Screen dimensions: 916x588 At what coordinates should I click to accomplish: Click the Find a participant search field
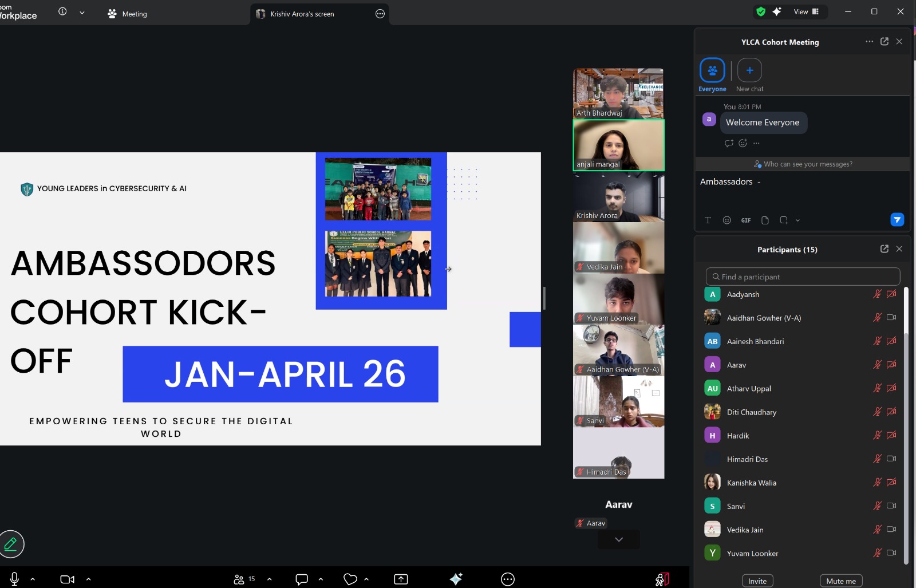click(803, 277)
